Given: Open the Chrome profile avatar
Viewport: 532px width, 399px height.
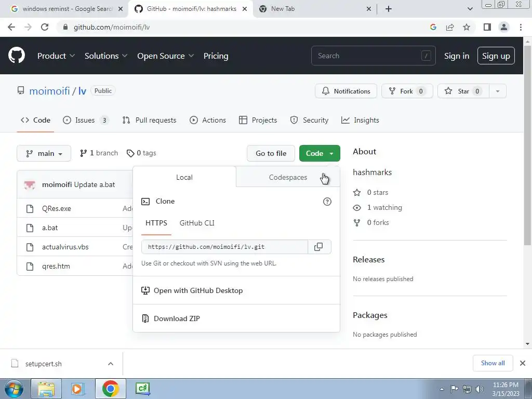Looking at the screenshot, I should [504, 27].
